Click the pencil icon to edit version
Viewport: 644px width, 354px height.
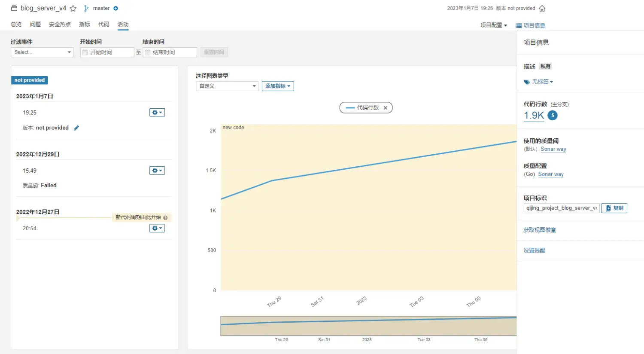pyautogui.click(x=76, y=128)
